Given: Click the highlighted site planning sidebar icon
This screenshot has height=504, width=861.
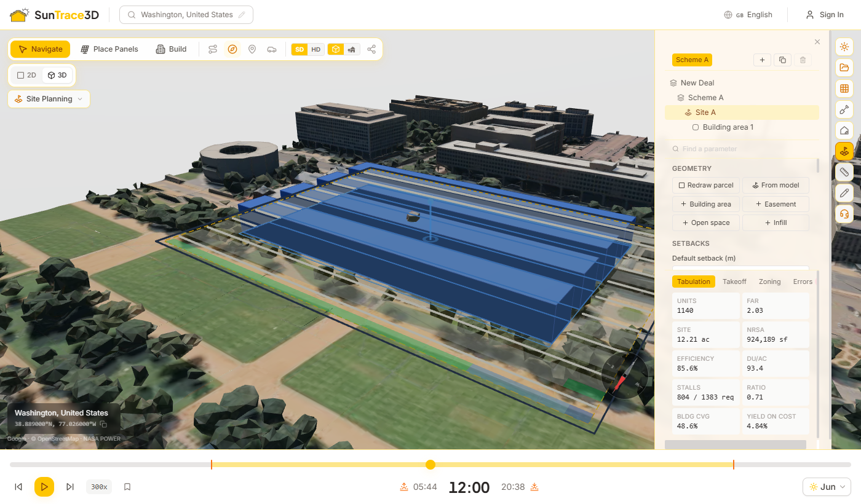Looking at the screenshot, I should point(844,151).
